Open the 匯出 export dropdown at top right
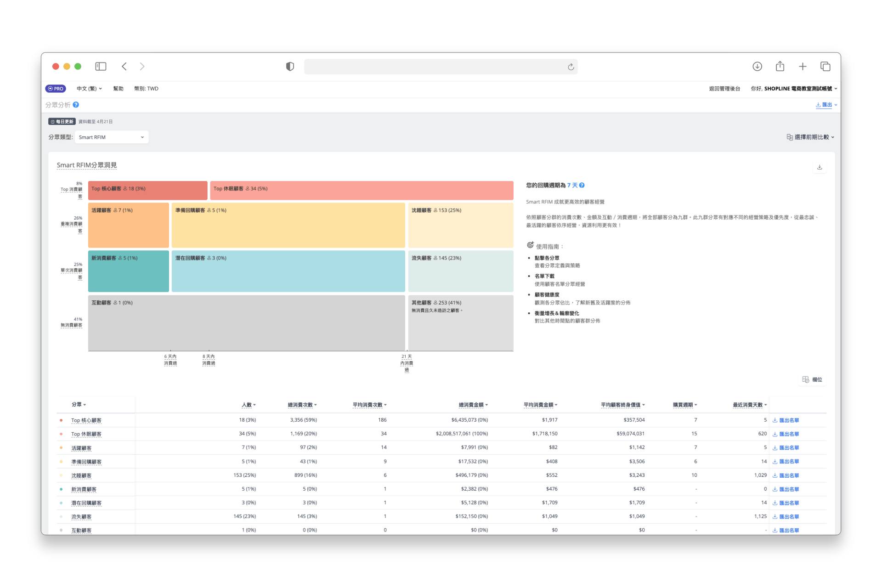Image resolution: width=882 pixels, height=588 pixels. 826,105
